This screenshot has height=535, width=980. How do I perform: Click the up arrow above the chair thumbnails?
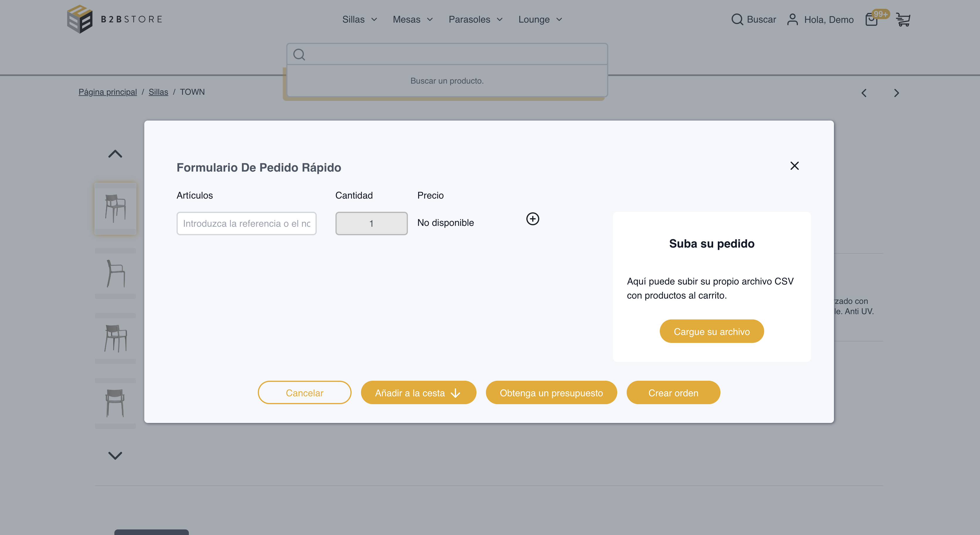click(115, 153)
